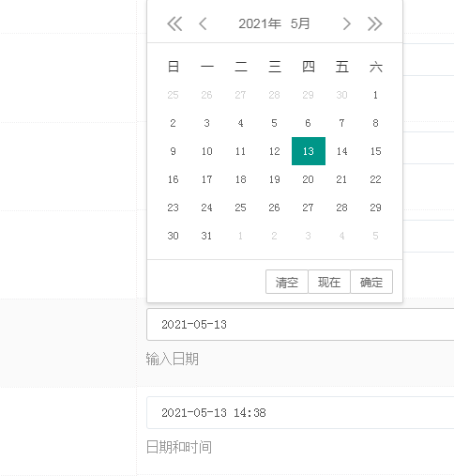The image size is (454, 476).
Task: Pick May 20 in calendar
Action: (x=309, y=179)
